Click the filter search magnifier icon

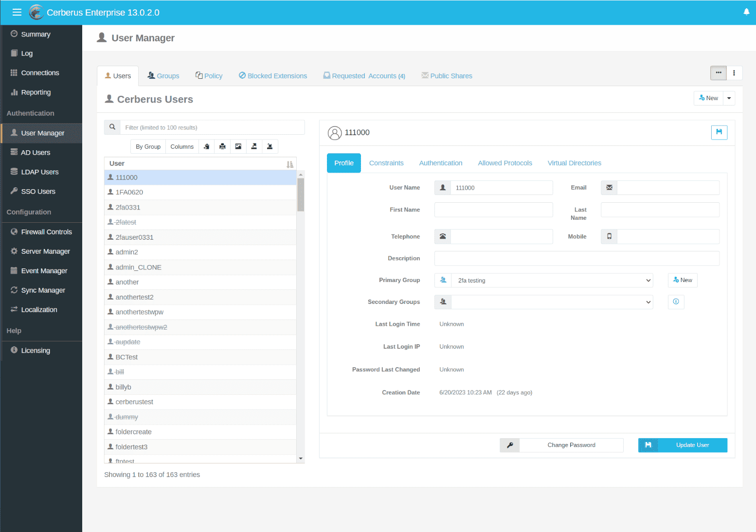click(x=112, y=127)
